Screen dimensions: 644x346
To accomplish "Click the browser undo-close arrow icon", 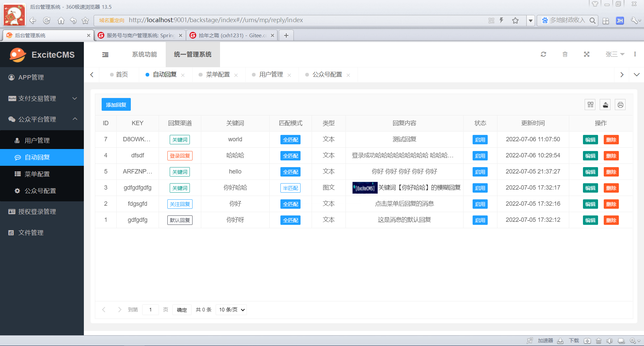I will tap(73, 20).
